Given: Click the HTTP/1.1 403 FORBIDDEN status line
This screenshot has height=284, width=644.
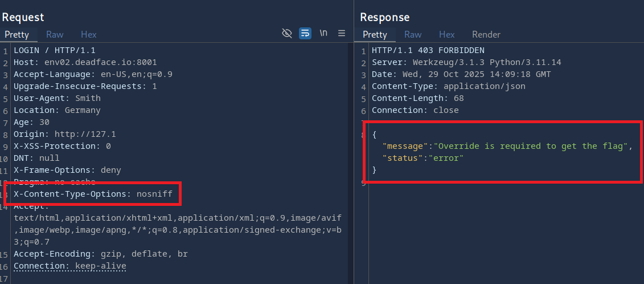Looking at the screenshot, I should coord(428,50).
